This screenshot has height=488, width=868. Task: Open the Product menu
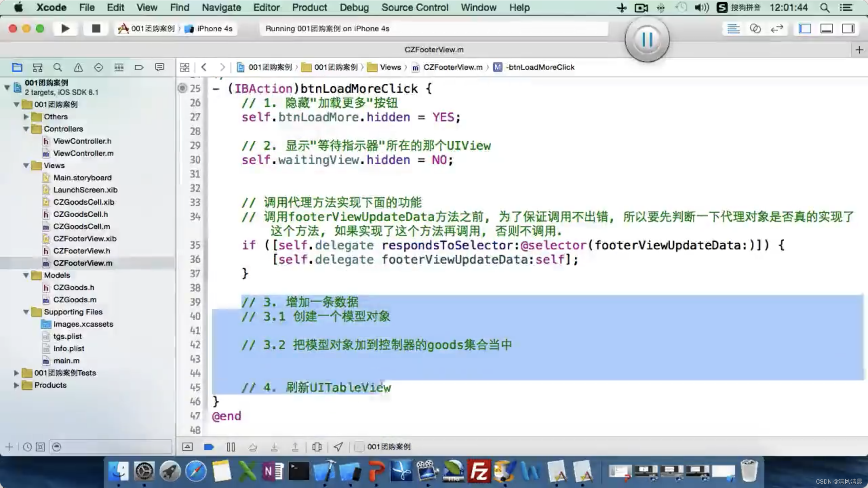click(310, 7)
